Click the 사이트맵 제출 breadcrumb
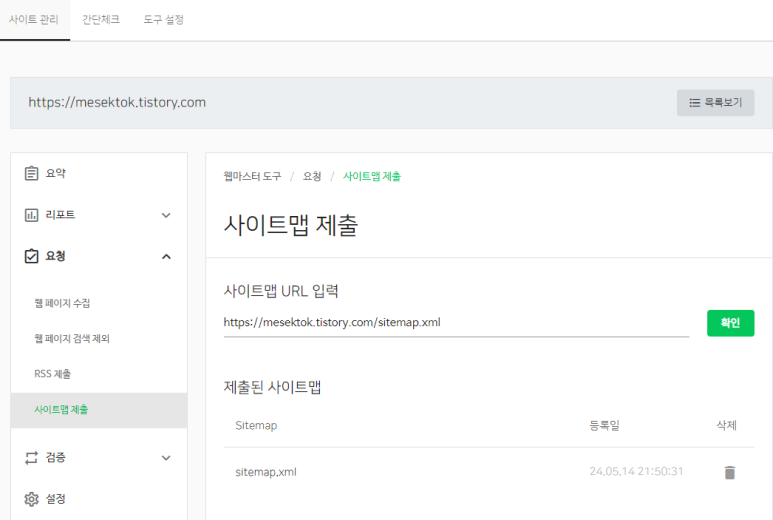773x520 pixels. pos(372,176)
